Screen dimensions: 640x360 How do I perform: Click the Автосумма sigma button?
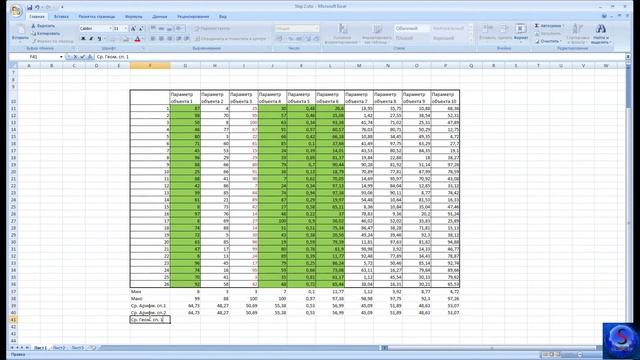pos(547,26)
